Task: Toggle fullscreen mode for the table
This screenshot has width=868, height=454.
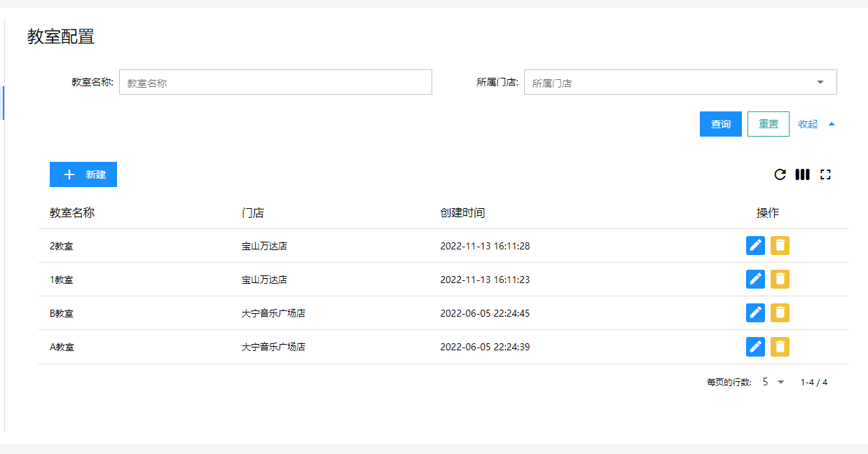Action: (x=825, y=174)
